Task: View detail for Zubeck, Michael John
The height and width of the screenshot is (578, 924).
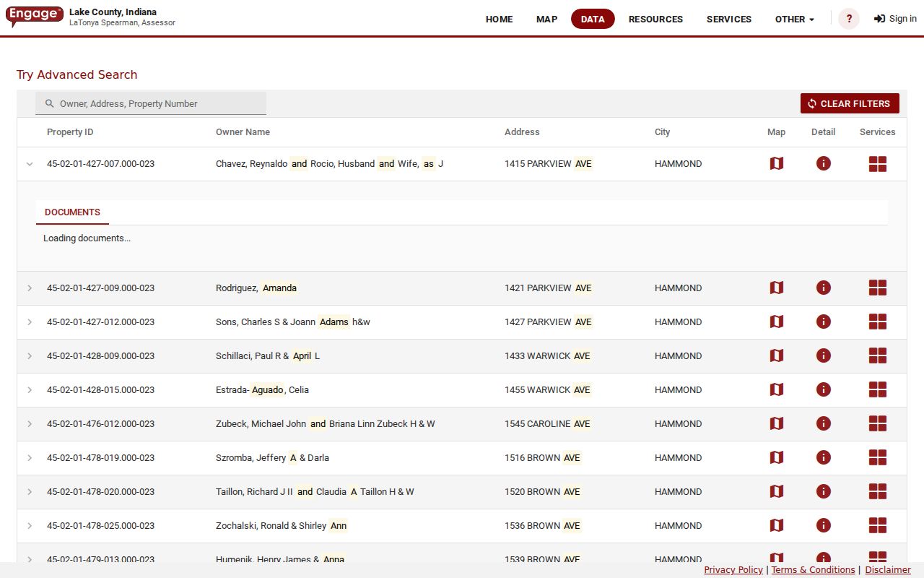Action: [823, 424]
